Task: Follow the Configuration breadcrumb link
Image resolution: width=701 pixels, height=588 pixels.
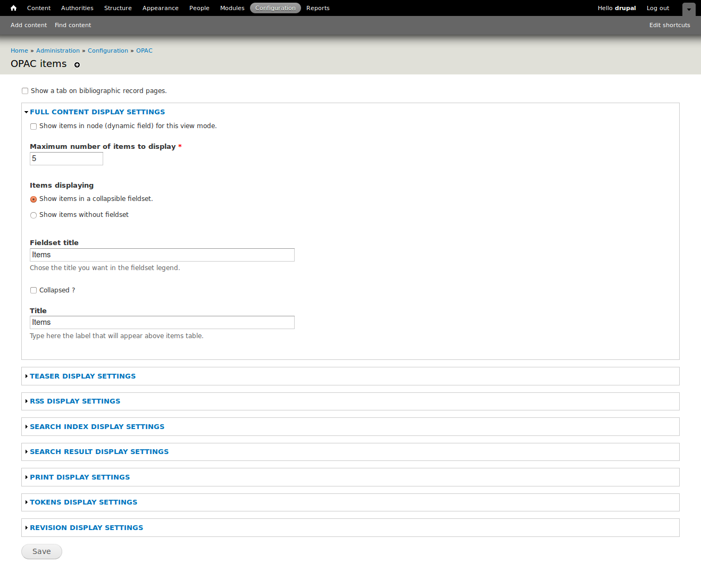Action: pyautogui.click(x=108, y=51)
